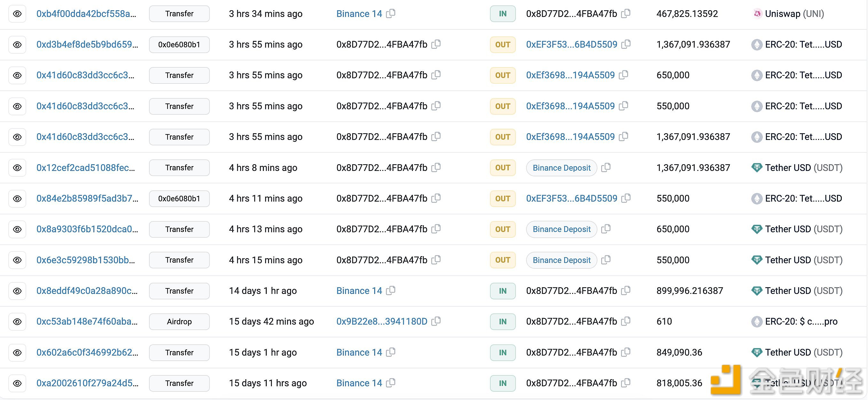Copy sender address in 0xd3b4ef8de5b9bd659 row

coord(436,44)
